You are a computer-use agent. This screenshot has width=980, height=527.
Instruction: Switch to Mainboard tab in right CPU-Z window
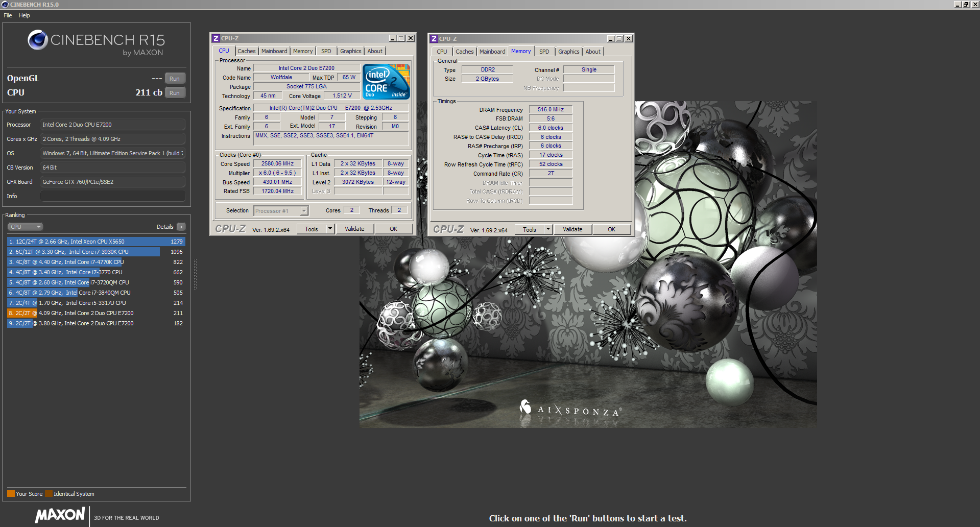pos(492,52)
